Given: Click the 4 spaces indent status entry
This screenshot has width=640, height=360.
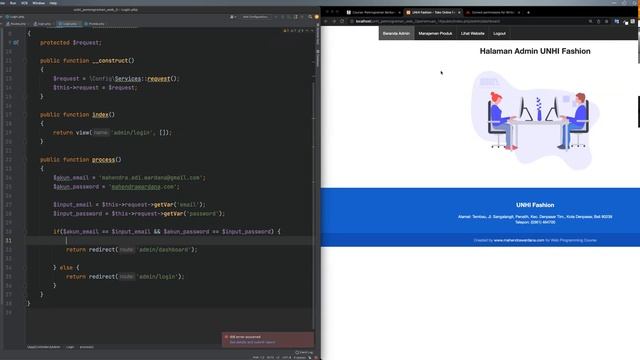Looking at the screenshot, I should tap(300, 357).
